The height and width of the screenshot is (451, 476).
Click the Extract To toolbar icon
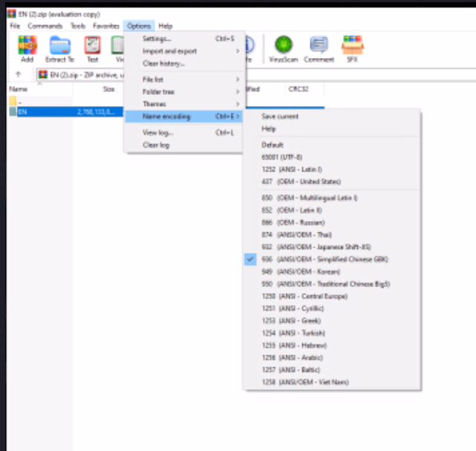tap(59, 48)
